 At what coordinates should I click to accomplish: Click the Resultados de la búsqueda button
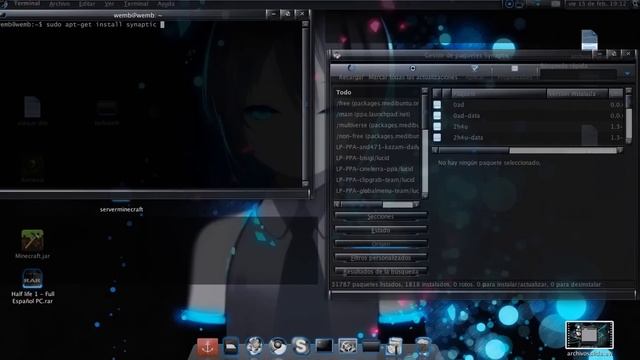pyautogui.click(x=381, y=271)
